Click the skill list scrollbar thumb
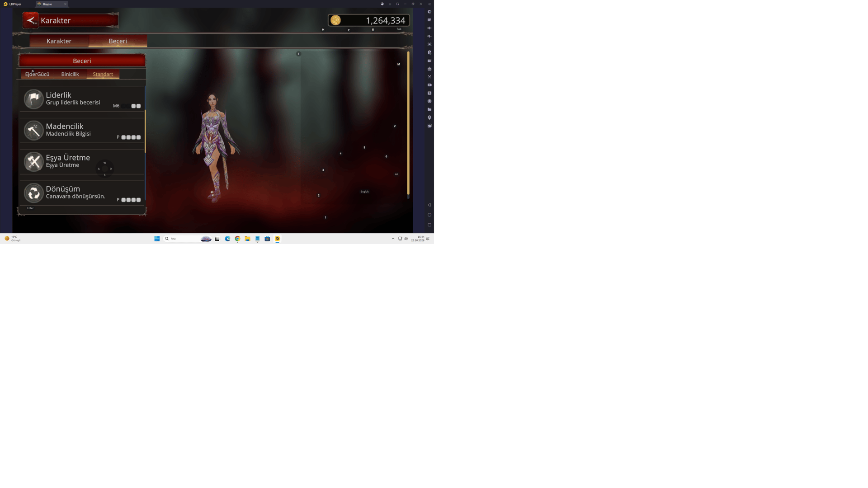Viewport: 868px width, 488px height. (x=145, y=131)
